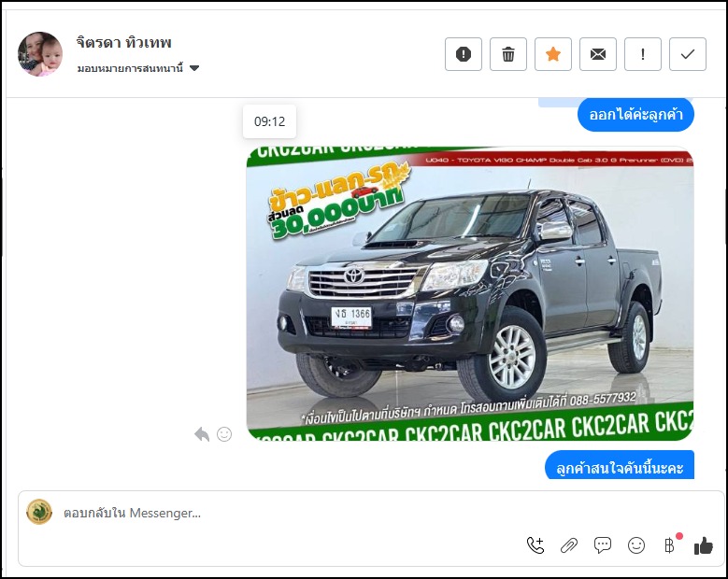Viewport: 728px width, 579px height.
Task: React to image message with emoji icon
Action: click(224, 434)
